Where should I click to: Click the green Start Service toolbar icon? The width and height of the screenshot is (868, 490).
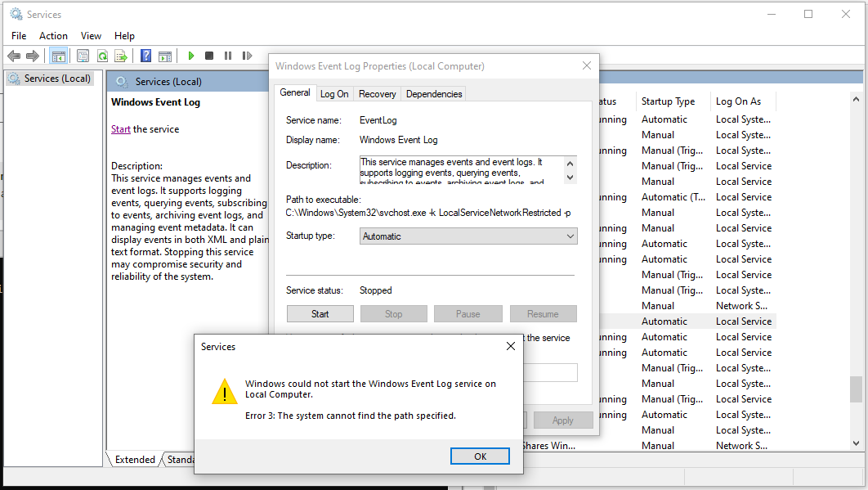pyautogui.click(x=191, y=56)
